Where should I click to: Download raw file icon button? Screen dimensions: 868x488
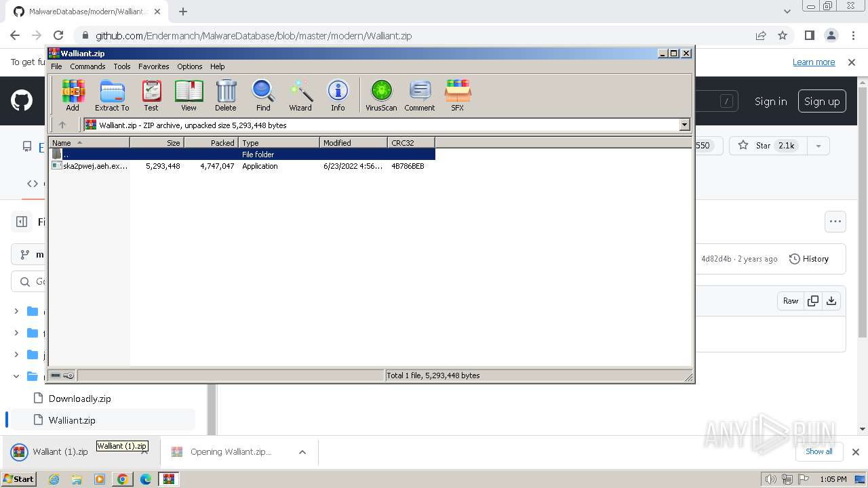(831, 301)
